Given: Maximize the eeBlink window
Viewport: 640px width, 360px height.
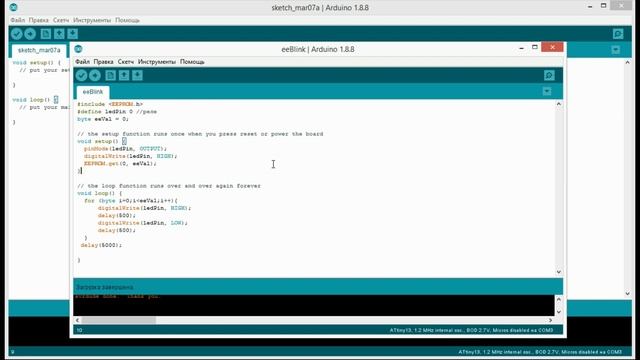Looking at the screenshot, I should click(535, 47).
